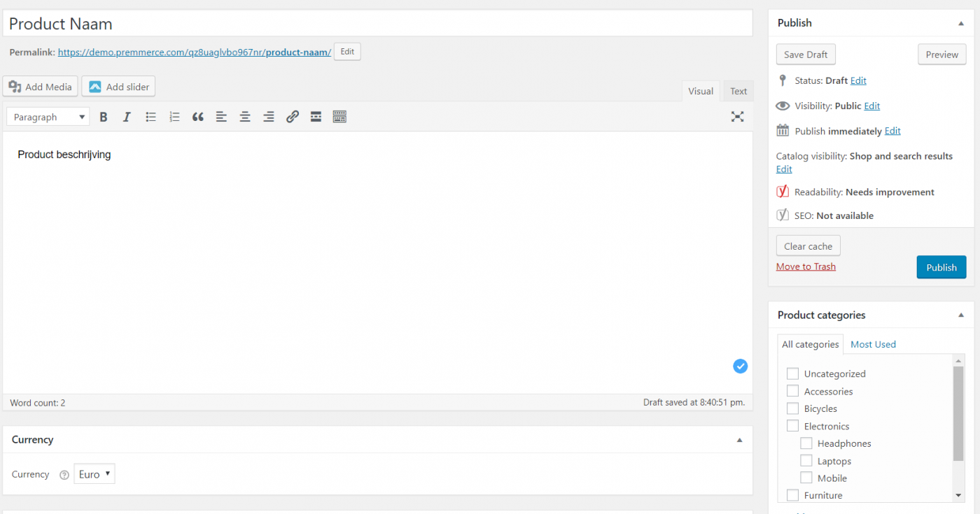
Task: Select the Most Used tab
Action: click(873, 344)
